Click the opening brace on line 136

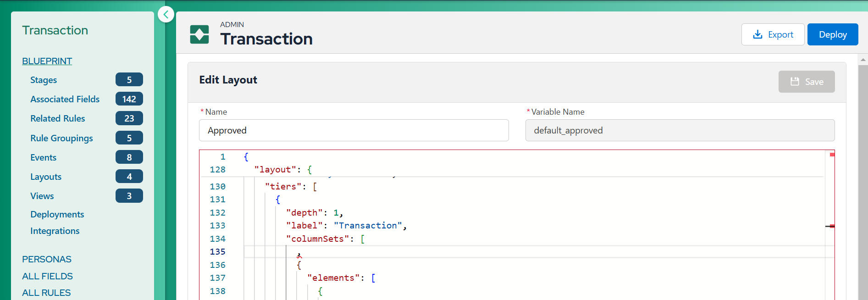pyautogui.click(x=299, y=265)
